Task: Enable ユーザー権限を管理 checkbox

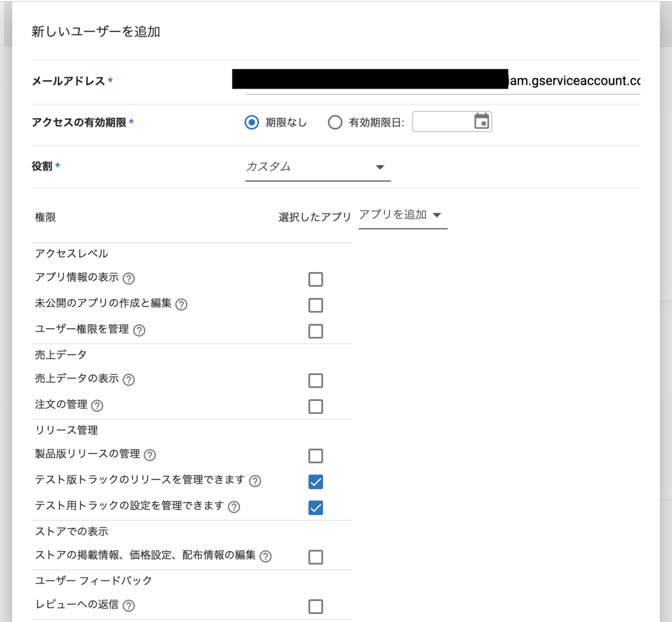Action: tap(316, 331)
